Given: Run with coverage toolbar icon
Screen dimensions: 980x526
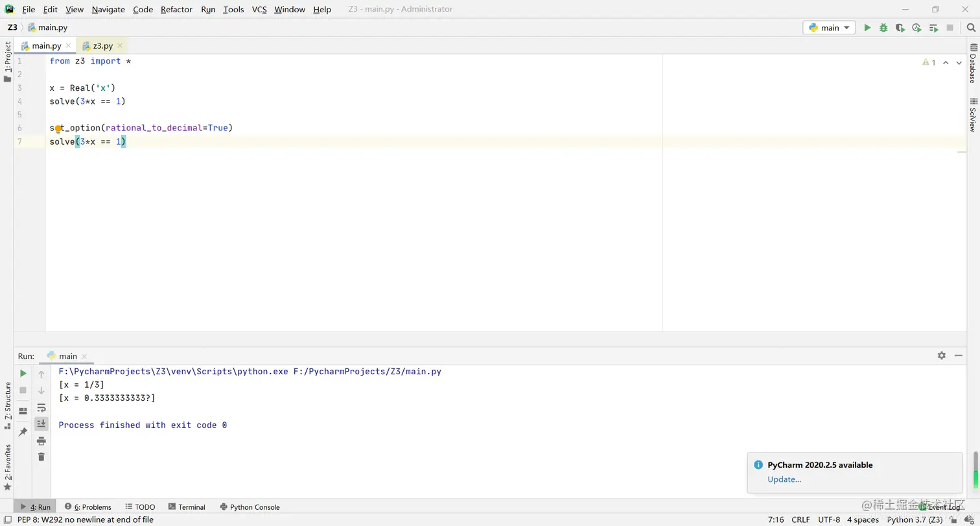Looking at the screenshot, I should click(x=900, y=28).
